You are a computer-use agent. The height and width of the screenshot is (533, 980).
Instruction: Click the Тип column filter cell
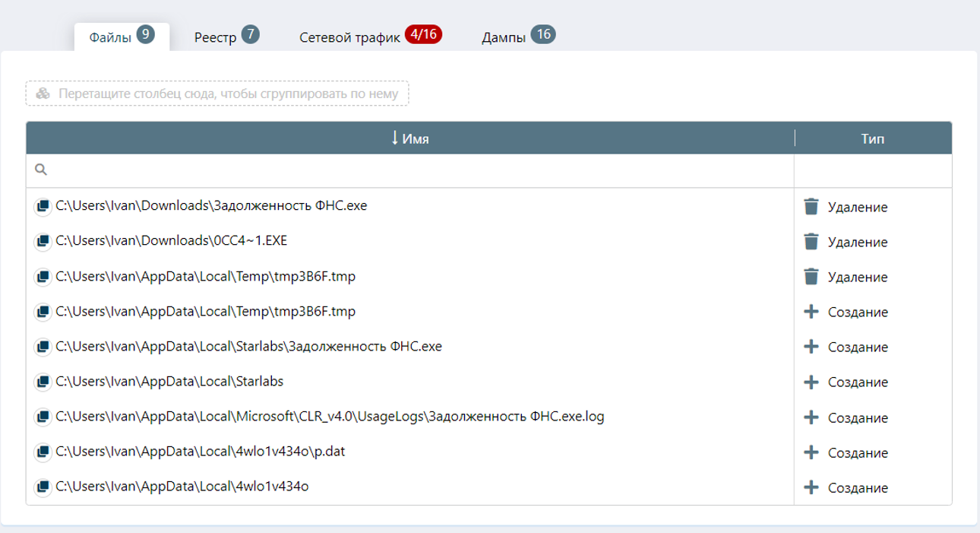[872, 170]
